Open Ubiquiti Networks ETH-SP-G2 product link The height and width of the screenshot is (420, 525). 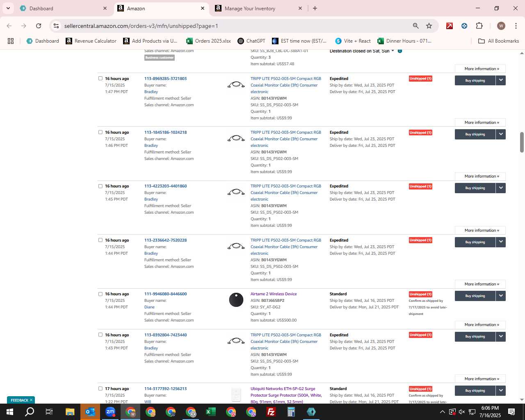pos(286,395)
